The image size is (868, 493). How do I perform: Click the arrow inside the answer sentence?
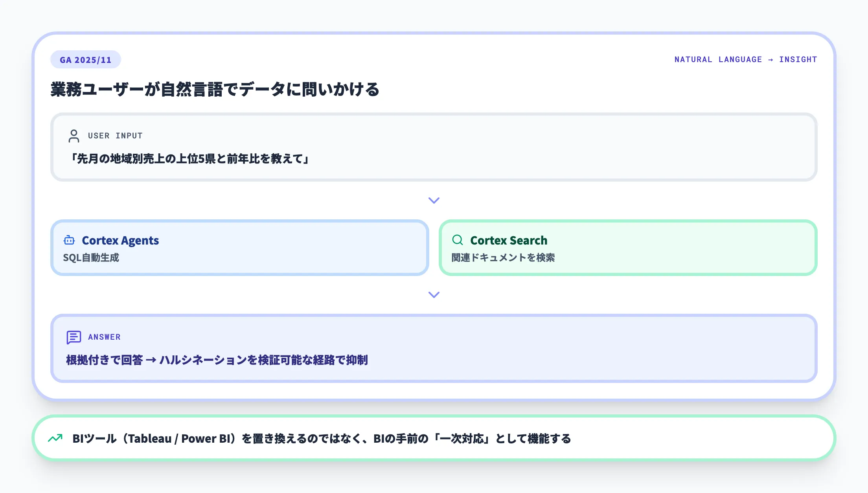(x=151, y=360)
